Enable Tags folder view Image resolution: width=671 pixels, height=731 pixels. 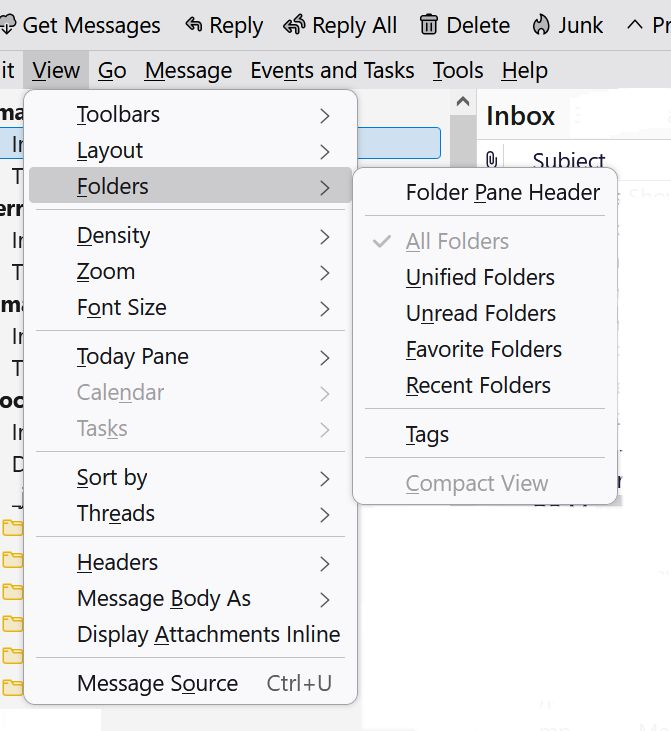pos(485,434)
